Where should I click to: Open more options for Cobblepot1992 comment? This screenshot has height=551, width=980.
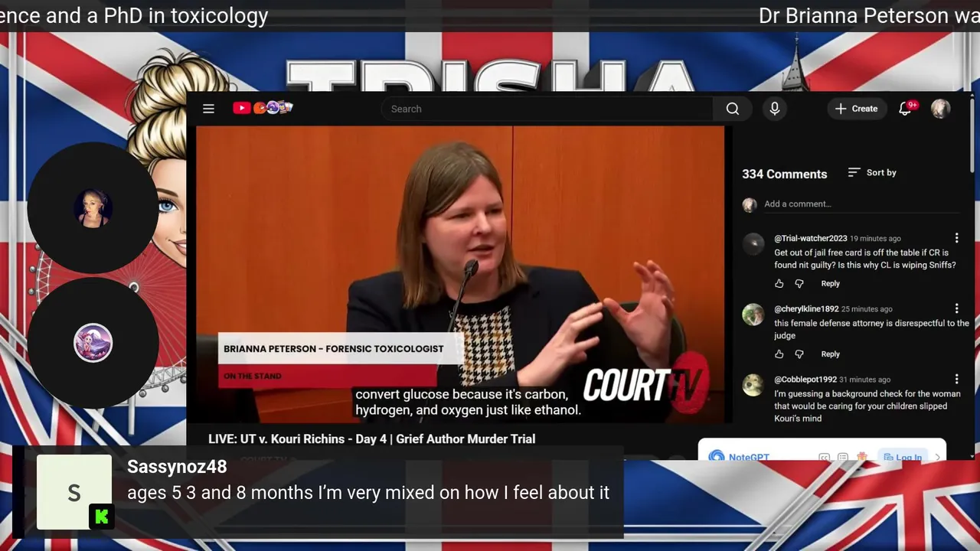[956, 379]
